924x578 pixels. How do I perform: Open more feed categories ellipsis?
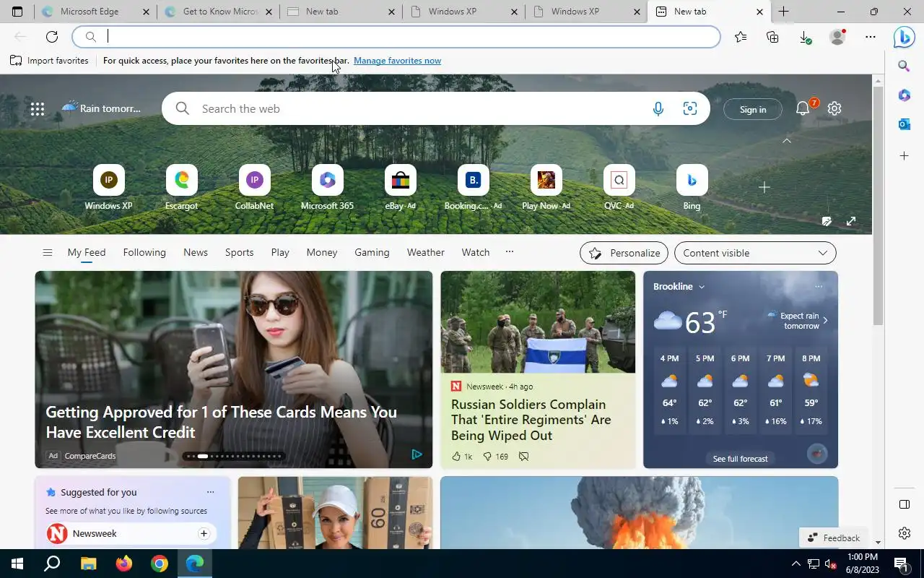point(510,252)
